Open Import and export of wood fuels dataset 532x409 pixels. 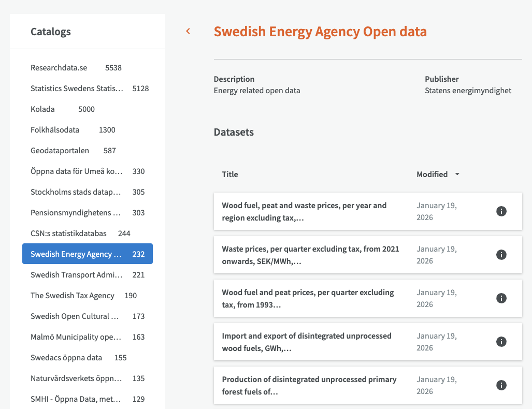click(307, 342)
